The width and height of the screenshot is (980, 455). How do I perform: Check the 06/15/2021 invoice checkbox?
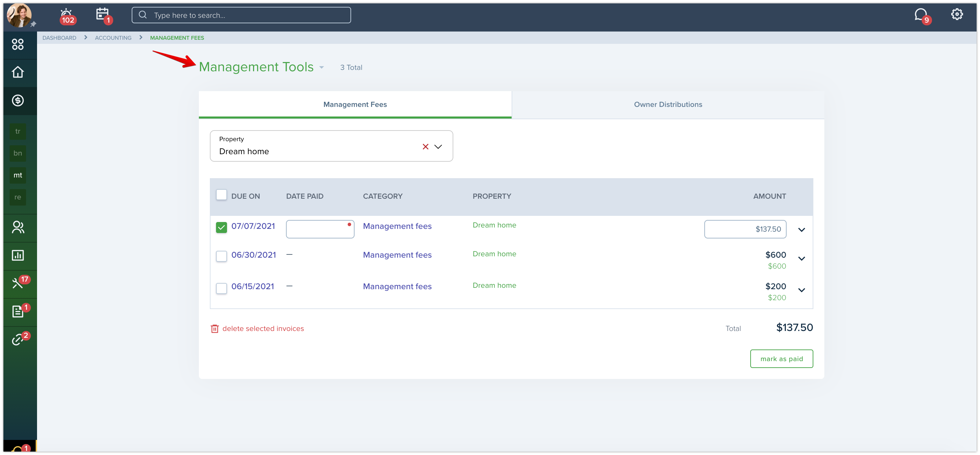pos(221,288)
